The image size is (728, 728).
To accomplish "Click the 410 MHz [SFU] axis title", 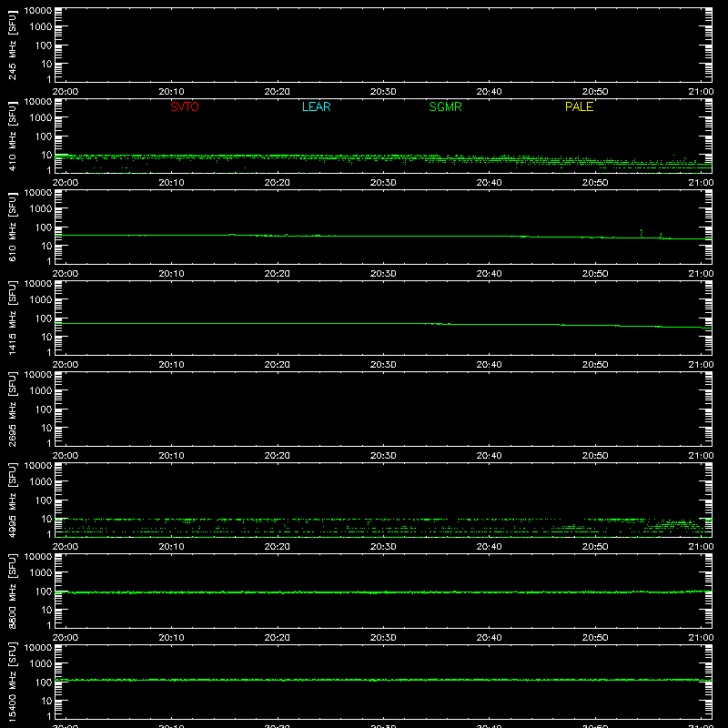I will 12,136.
